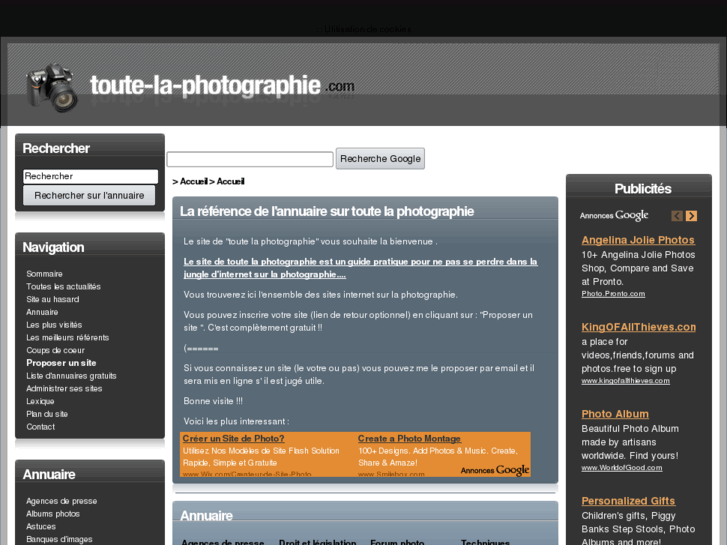Image resolution: width=727 pixels, height=545 pixels.
Task: Open Photo Album ad
Action: [x=615, y=414]
